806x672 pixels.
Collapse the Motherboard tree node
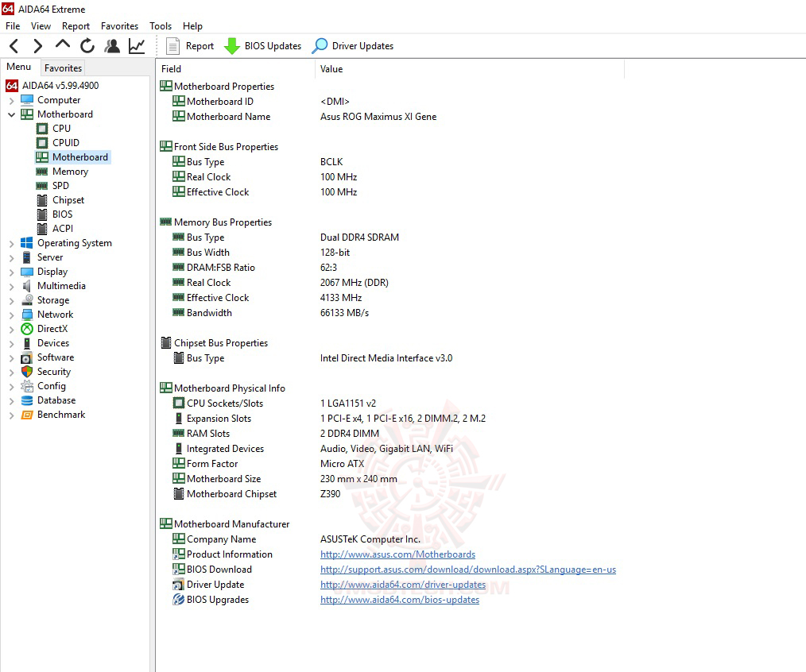[x=11, y=114]
